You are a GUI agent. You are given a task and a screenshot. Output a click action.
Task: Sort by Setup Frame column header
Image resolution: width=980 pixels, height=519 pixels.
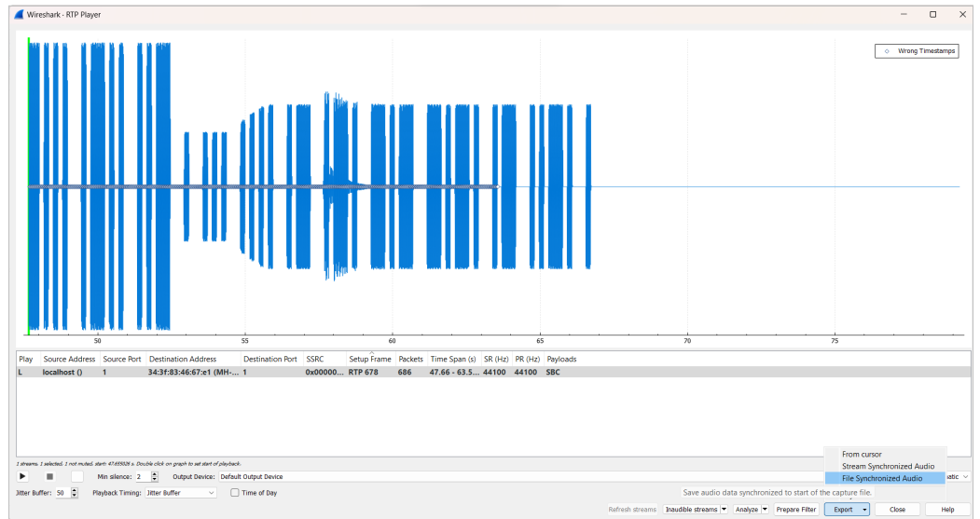click(x=370, y=359)
